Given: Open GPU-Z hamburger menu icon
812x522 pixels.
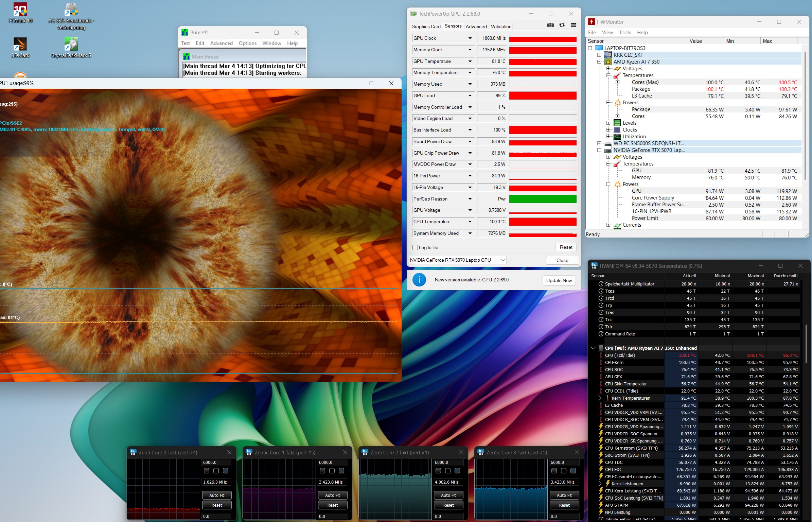Looking at the screenshot, I should point(573,25).
